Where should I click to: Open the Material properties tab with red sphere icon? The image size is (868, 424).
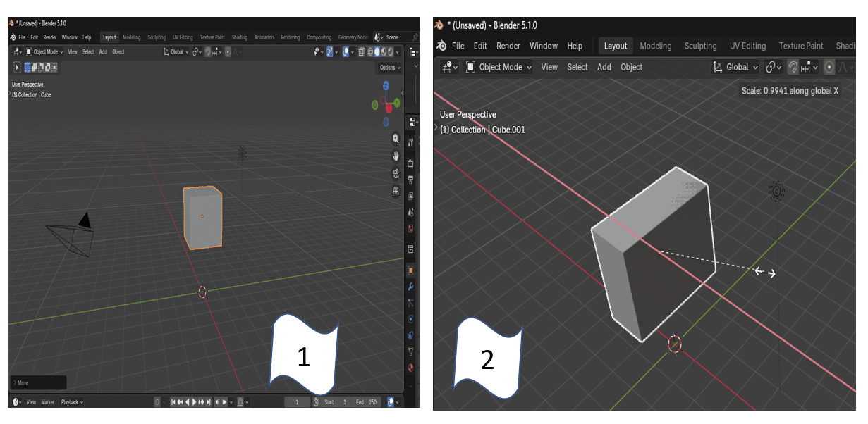coord(411,368)
